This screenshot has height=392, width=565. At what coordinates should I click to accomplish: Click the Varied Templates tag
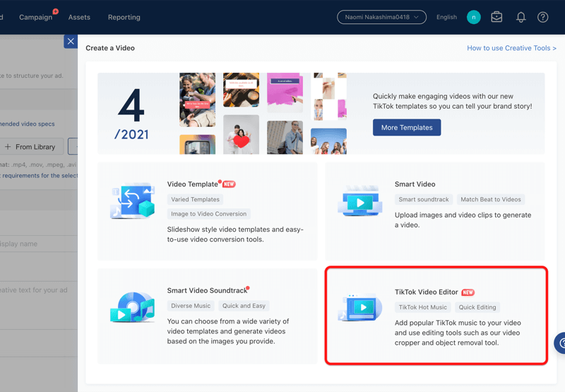[x=196, y=199]
